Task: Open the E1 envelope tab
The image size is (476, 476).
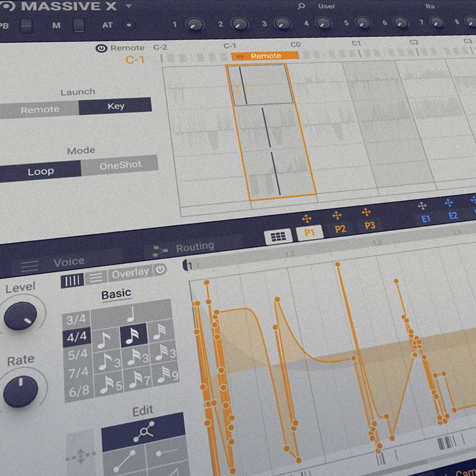Action: [x=426, y=218]
